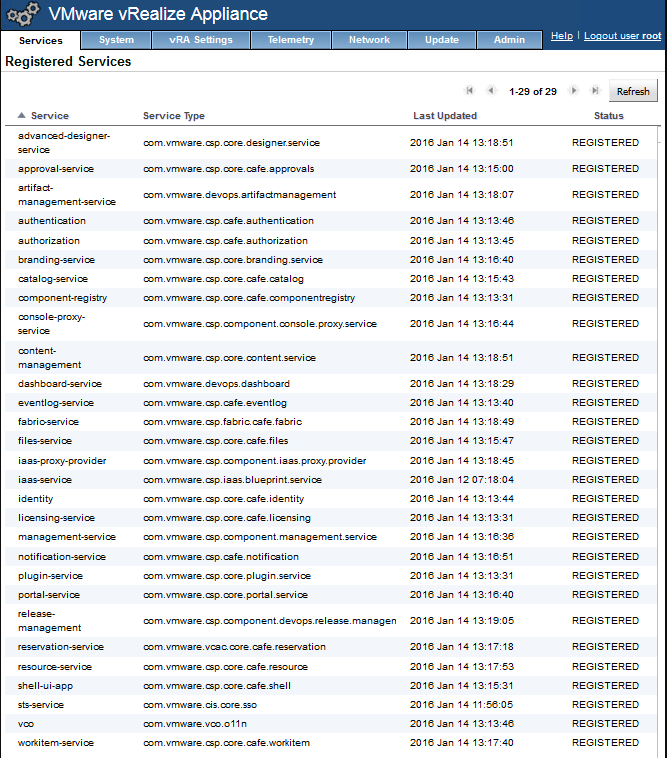This screenshot has height=758, width=667.
Task: Go to last page of services
Action: pyautogui.click(x=595, y=90)
